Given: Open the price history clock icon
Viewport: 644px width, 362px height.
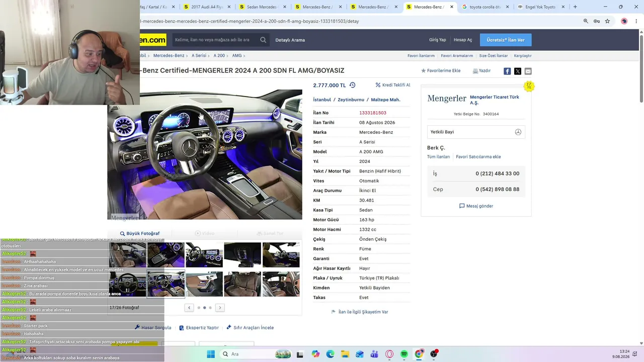Looking at the screenshot, I should coord(352,85).
